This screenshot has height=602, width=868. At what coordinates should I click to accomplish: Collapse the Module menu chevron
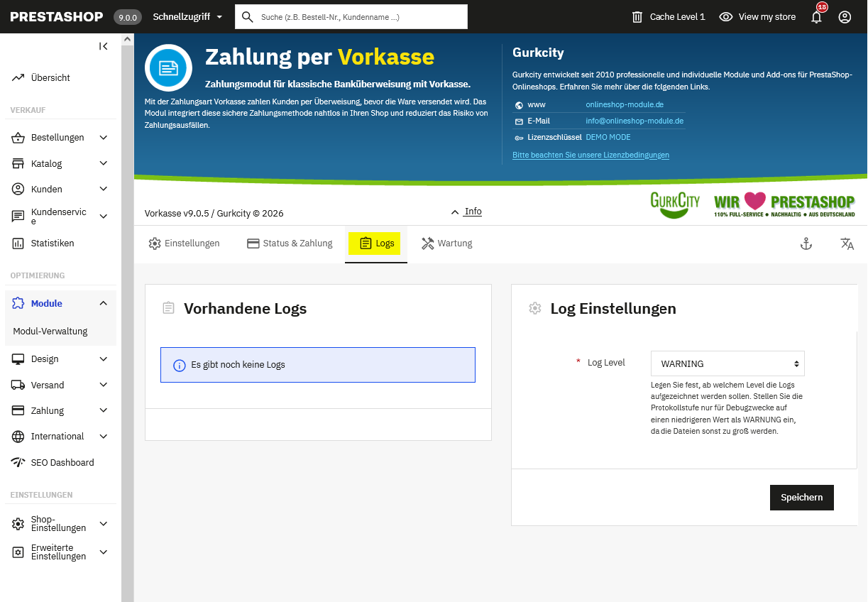point(104,303)
